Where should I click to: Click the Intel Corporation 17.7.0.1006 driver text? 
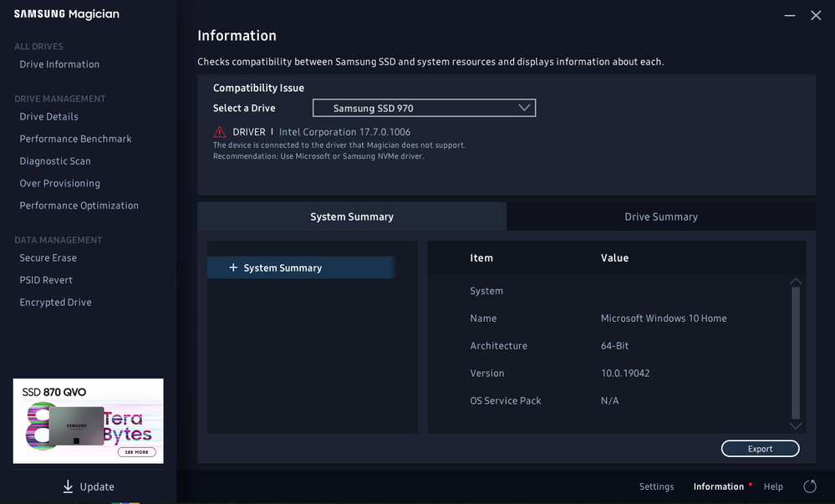(344, 132)
